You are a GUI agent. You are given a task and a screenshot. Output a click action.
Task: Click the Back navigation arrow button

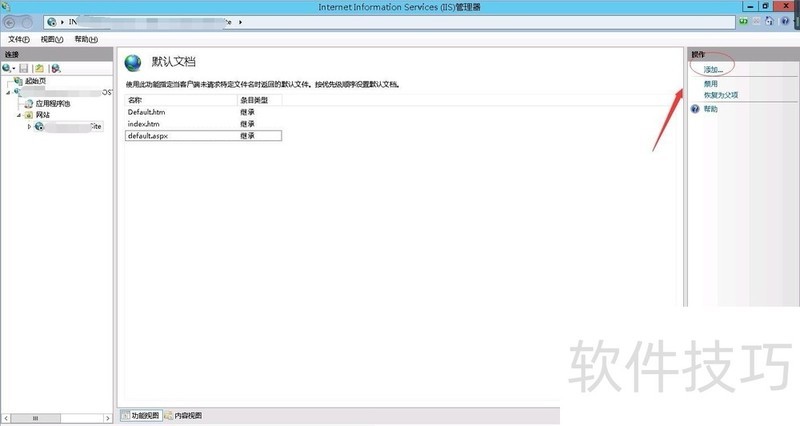pyautogui.click(x=9, y=22)
